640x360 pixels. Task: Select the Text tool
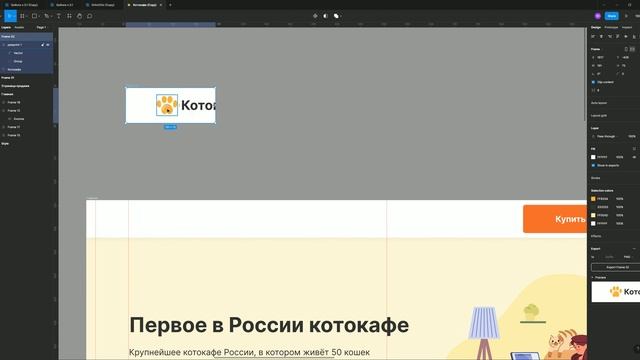[58, 16]
